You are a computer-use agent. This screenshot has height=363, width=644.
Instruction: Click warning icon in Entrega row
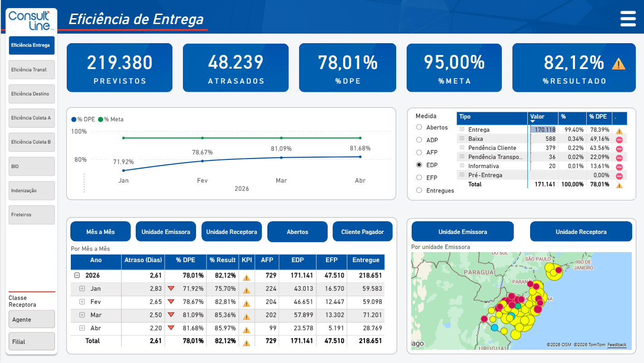619,131
